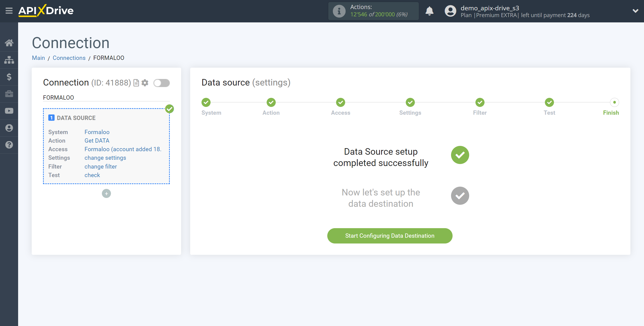
Task: Click the Connections breadcrumb link
Action: click(69, 58)
